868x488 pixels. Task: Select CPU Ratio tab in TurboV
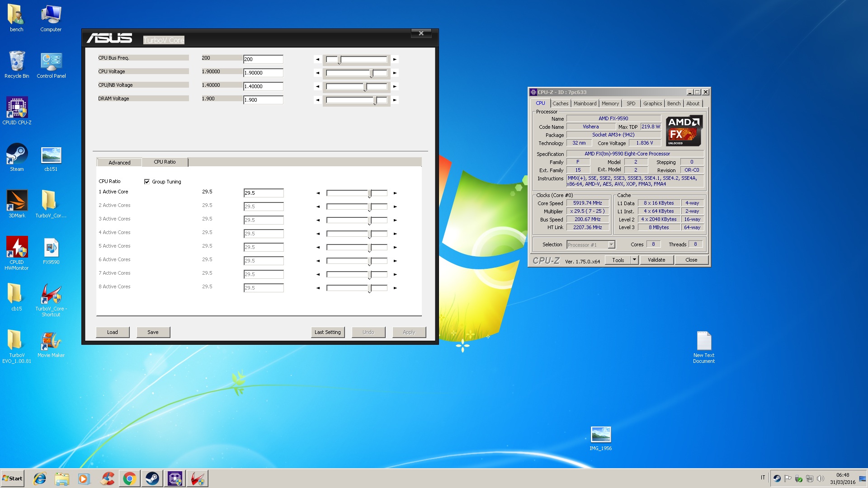point(165,162)
